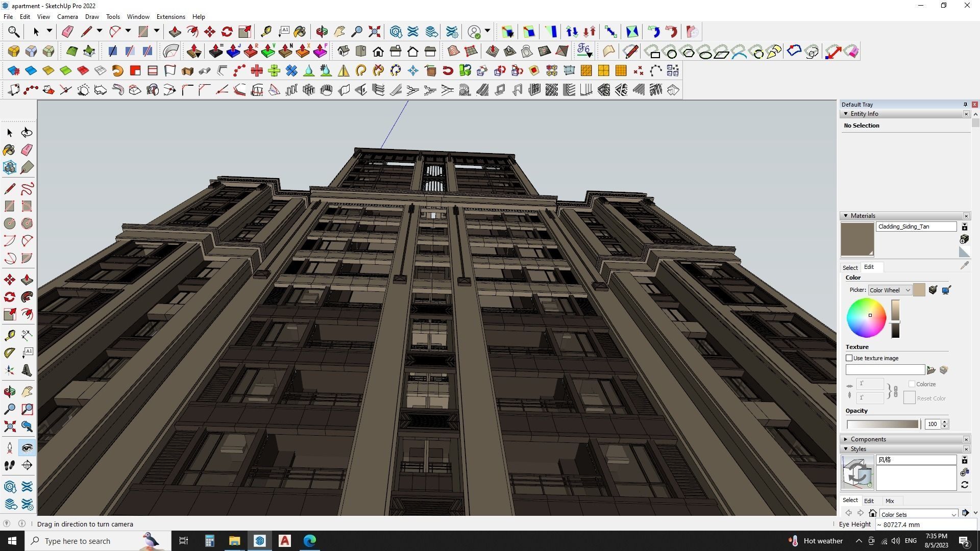Increase the opacity value stepper up arrow

pos(945,422)
